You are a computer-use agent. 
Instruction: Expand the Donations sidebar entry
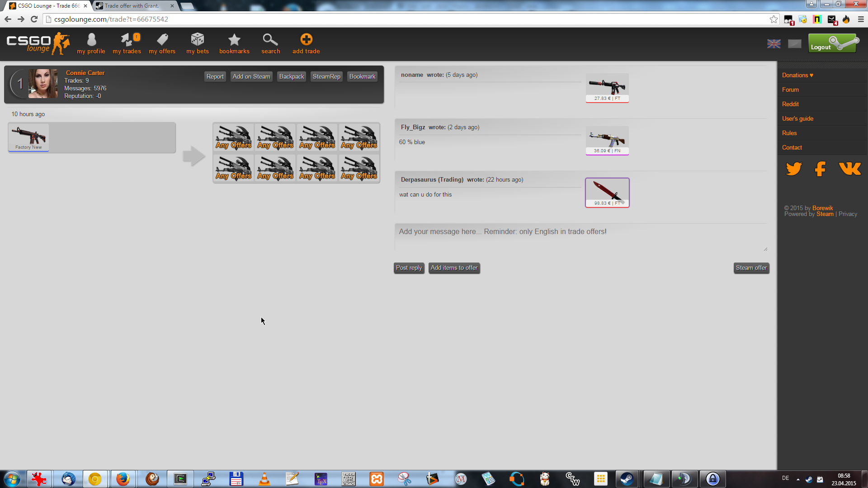click(797, 75)
